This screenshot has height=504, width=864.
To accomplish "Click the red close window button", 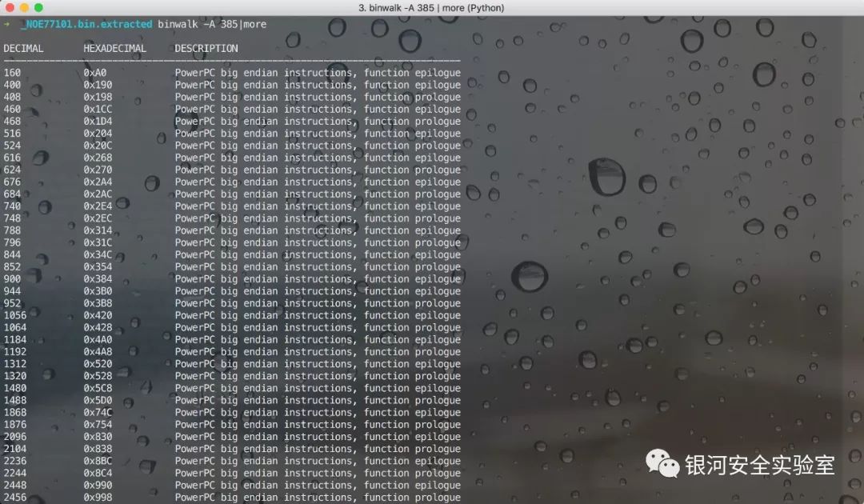I will click(x=10, y=7).
